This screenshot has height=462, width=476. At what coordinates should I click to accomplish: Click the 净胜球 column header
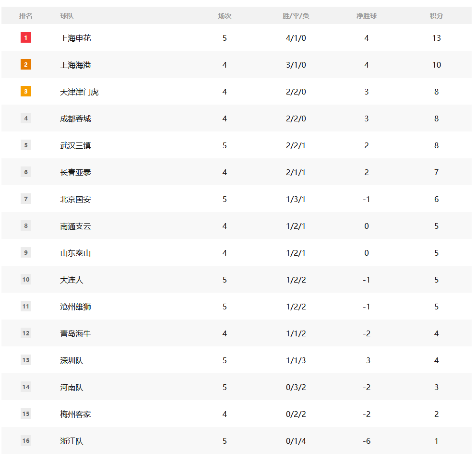coord(366,16)
